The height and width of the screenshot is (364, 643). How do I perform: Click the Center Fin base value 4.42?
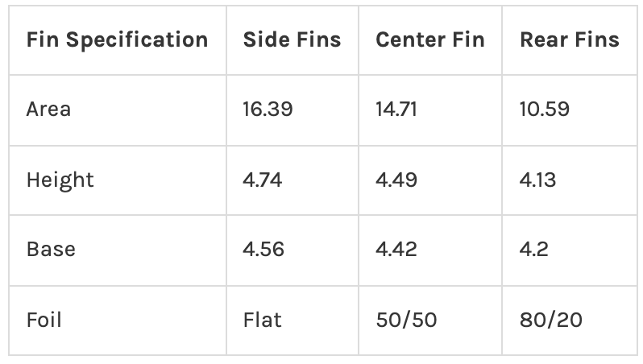(x=396, y=249)
